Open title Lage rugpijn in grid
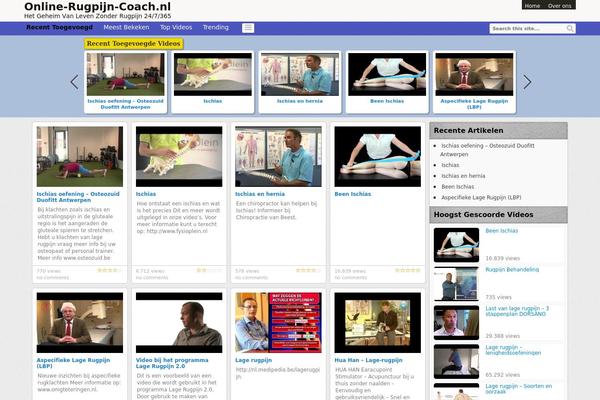The height and width of the screenshot is (400, 600). (x=253, y=360)
